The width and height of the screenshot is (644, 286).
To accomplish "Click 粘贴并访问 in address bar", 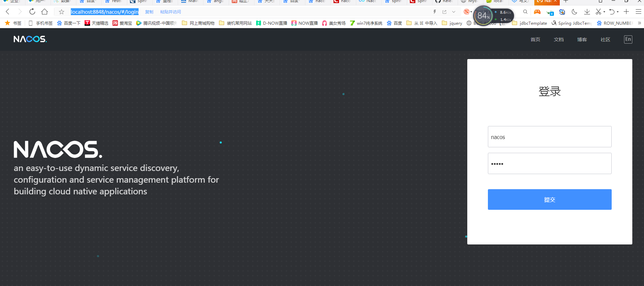I will [171, 12].
